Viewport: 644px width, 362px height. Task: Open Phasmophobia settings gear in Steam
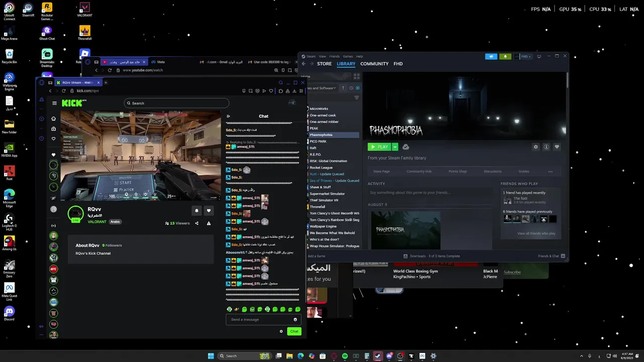(x=536, y=147)
